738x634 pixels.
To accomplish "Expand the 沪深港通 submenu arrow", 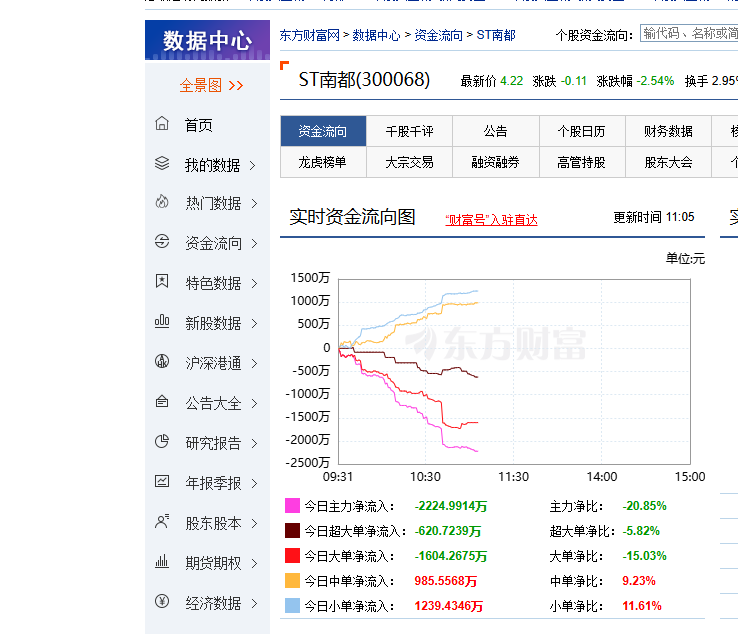I will point(254,363).
